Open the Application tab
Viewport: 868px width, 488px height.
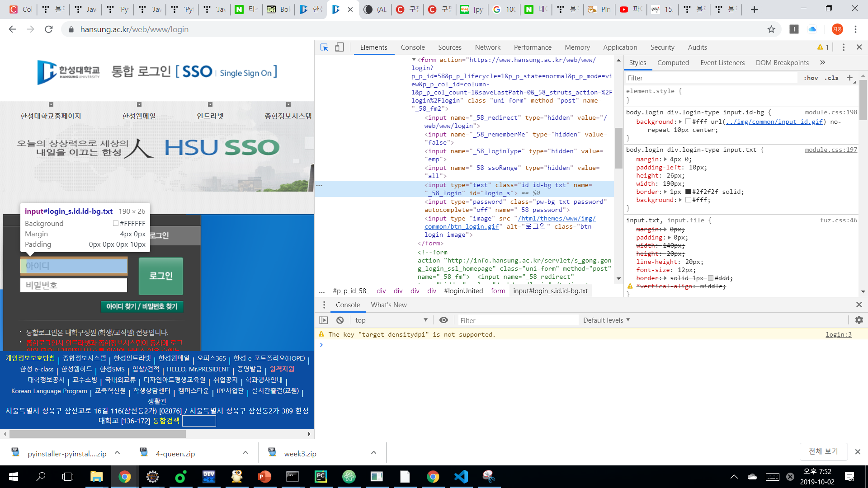pos(620,47)
